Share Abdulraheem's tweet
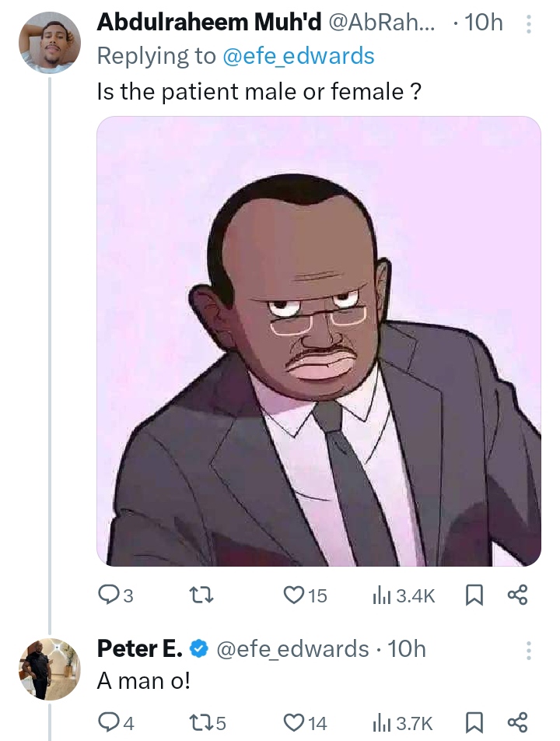 click(517, 595)
